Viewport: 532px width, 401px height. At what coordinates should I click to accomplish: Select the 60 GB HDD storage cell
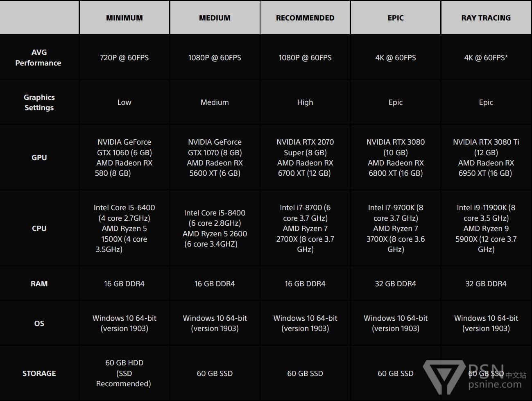coord(125,373)
